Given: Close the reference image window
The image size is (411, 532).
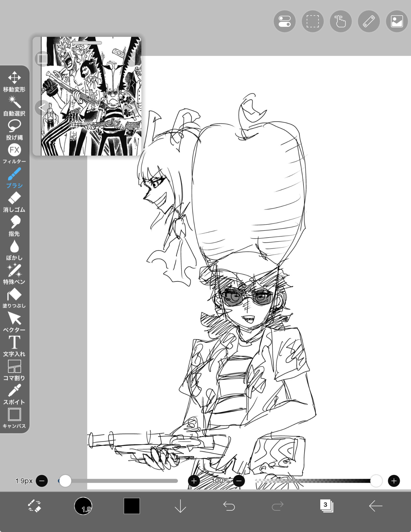Looking at the screenshot, I should tap(132, 59).
